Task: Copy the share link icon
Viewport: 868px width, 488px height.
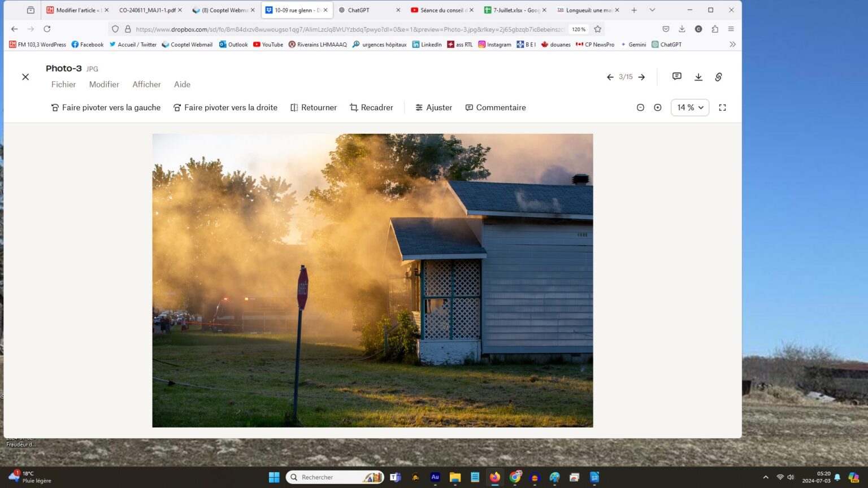Action: coord(718,77)
